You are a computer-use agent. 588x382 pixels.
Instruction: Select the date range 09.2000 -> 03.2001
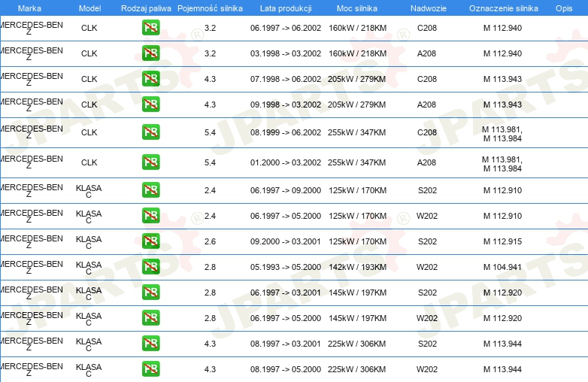coord(286,241)
